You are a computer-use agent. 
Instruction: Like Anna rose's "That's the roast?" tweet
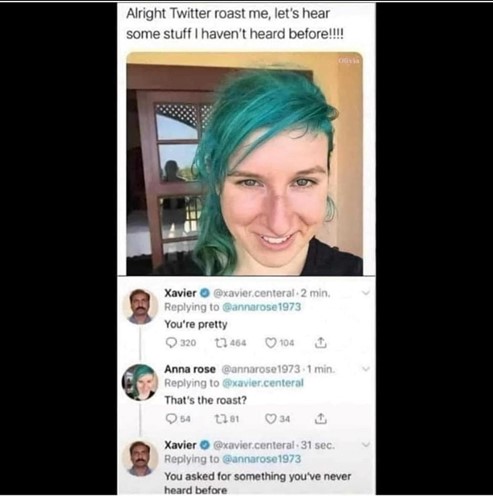(271, 419)
